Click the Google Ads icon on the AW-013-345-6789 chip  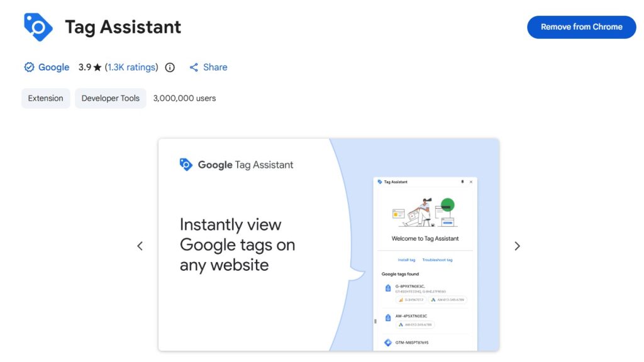pos(434,300)
